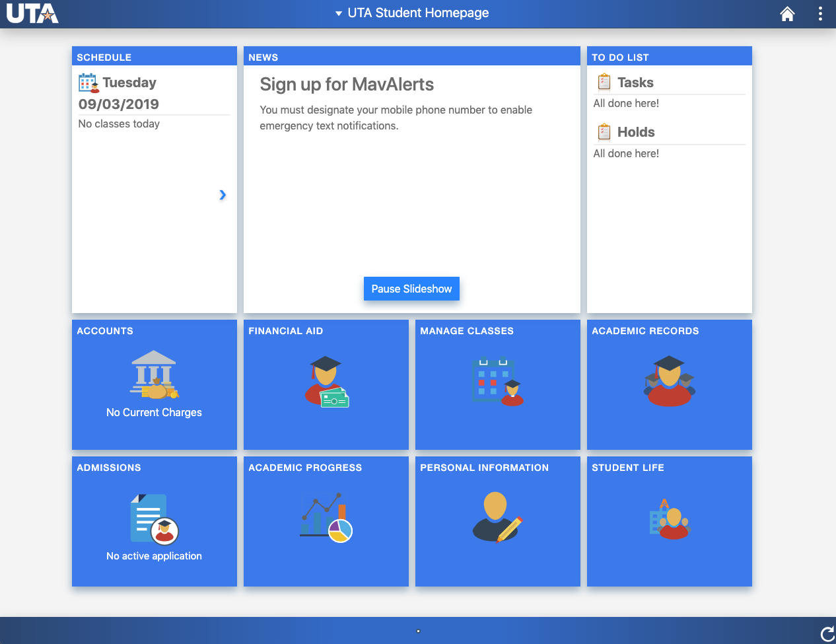Click the Holds clipboard icon
This screenshot has height=644, width=836.
point(603,131)
